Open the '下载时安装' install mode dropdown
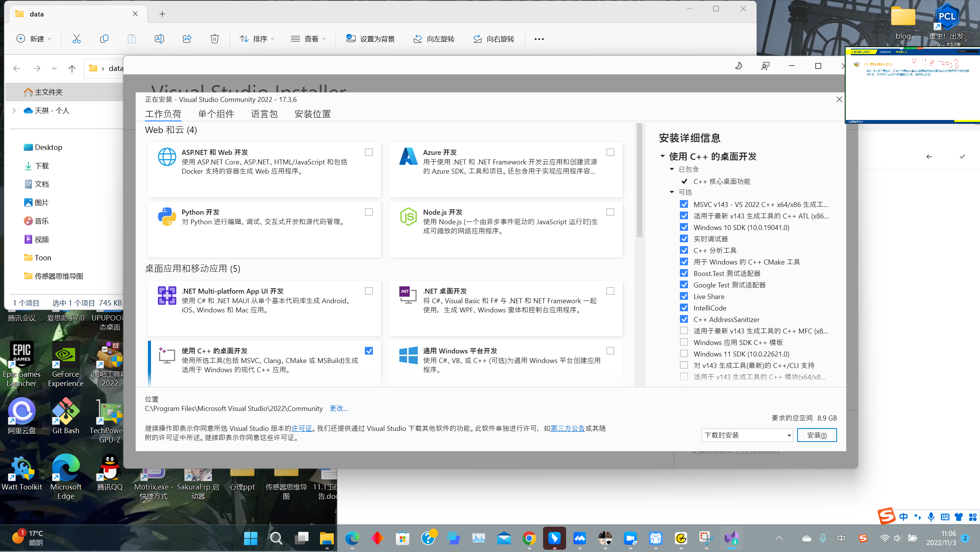The height and width of the screenshot is (552, 980). tap(747, 435)
